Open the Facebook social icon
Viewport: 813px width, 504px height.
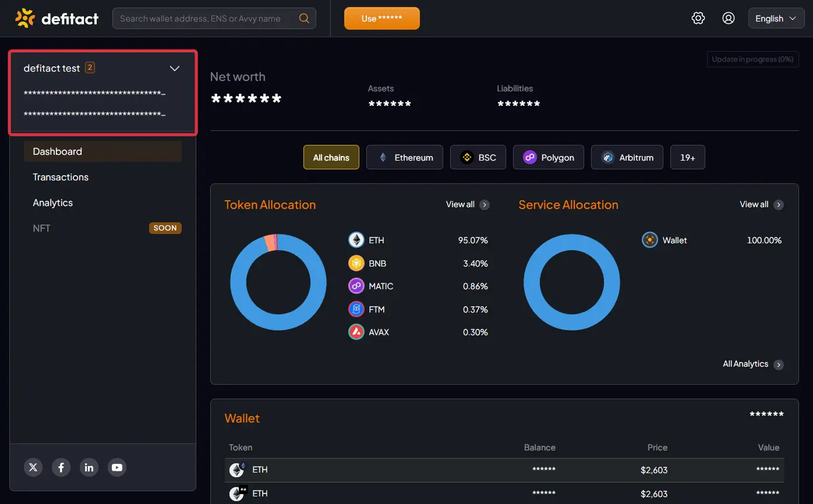click(61, 467)
